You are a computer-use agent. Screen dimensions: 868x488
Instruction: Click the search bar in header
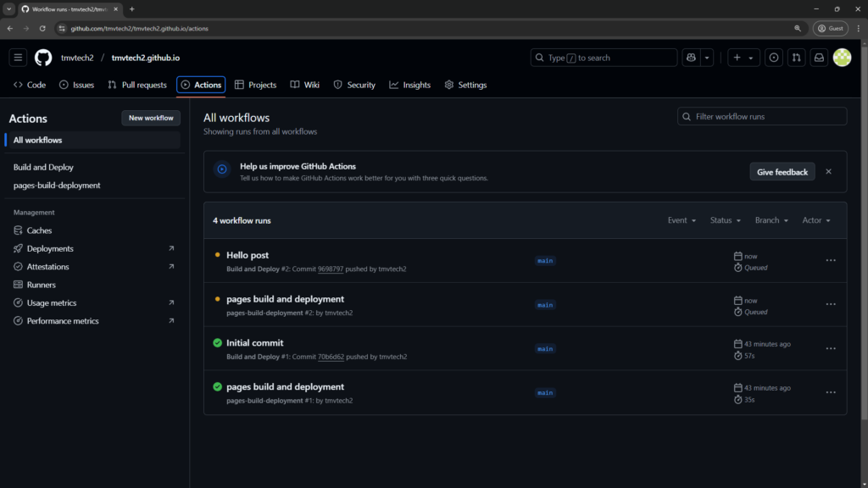click(604, 58)
